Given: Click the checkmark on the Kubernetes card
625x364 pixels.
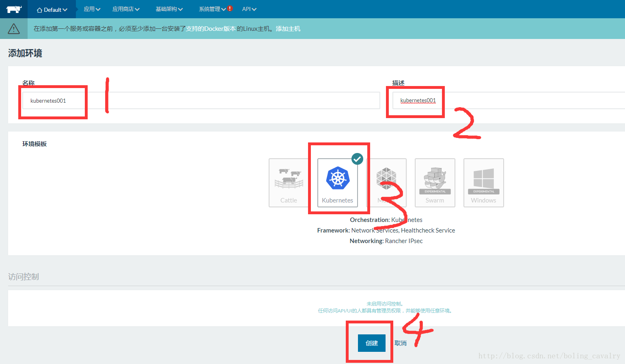Looking at the screenshot, I should pos(357,159).
